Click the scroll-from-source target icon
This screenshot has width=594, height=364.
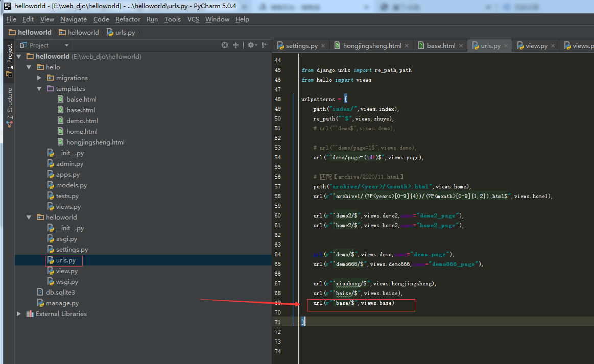point(225,45)
